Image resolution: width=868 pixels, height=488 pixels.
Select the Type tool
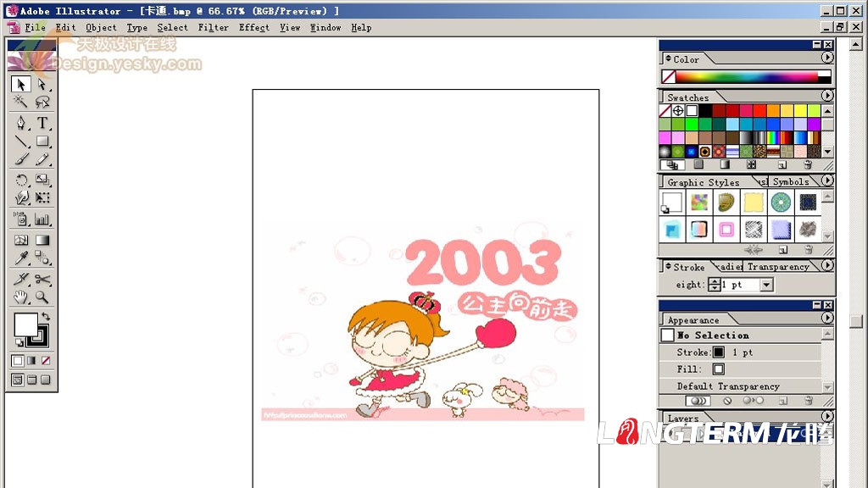[x=42, y=123]
